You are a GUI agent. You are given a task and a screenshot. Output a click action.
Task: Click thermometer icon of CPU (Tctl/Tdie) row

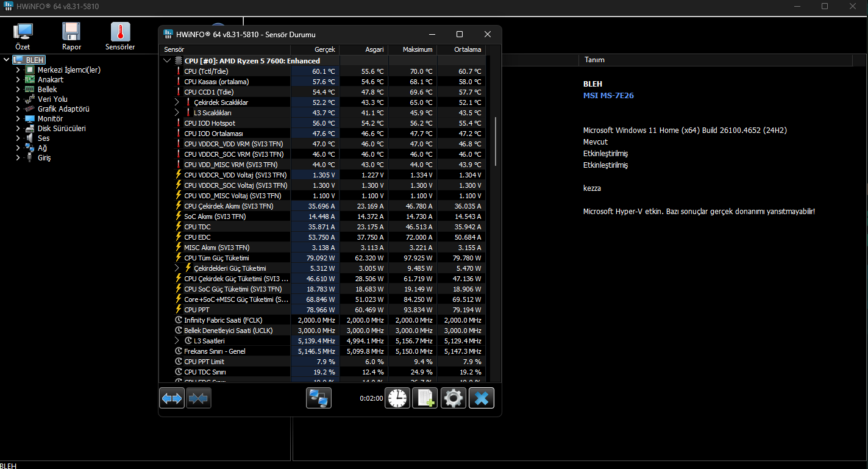point(179,71)
